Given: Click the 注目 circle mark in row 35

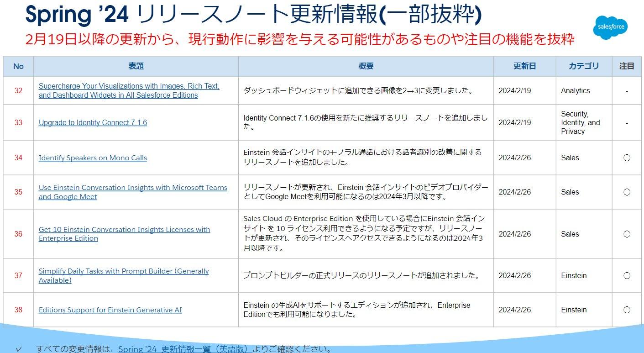Looking at the screenshot, I should [x=627, y=192].
